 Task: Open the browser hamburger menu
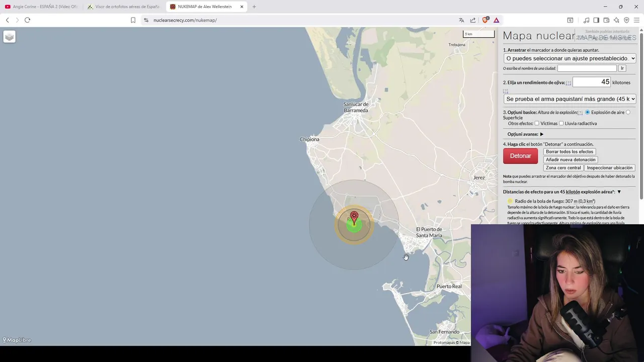636,20
